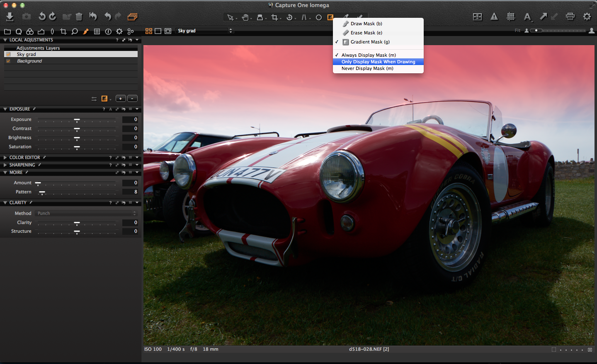The image size is (597, 364).
Task: Toggle the orange mask display button
Action: 105,99
